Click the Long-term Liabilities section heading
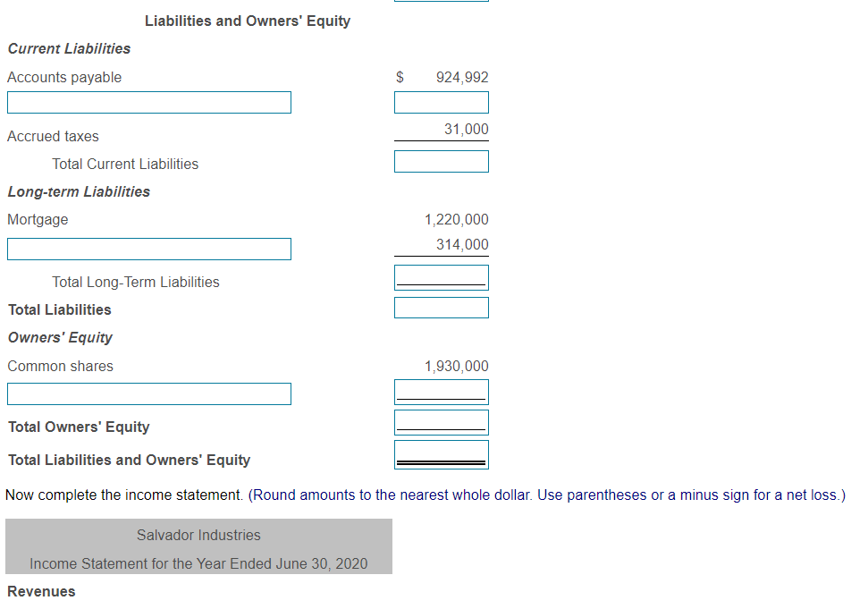Viewport: 868px width, 609px height. click(77, 191)
